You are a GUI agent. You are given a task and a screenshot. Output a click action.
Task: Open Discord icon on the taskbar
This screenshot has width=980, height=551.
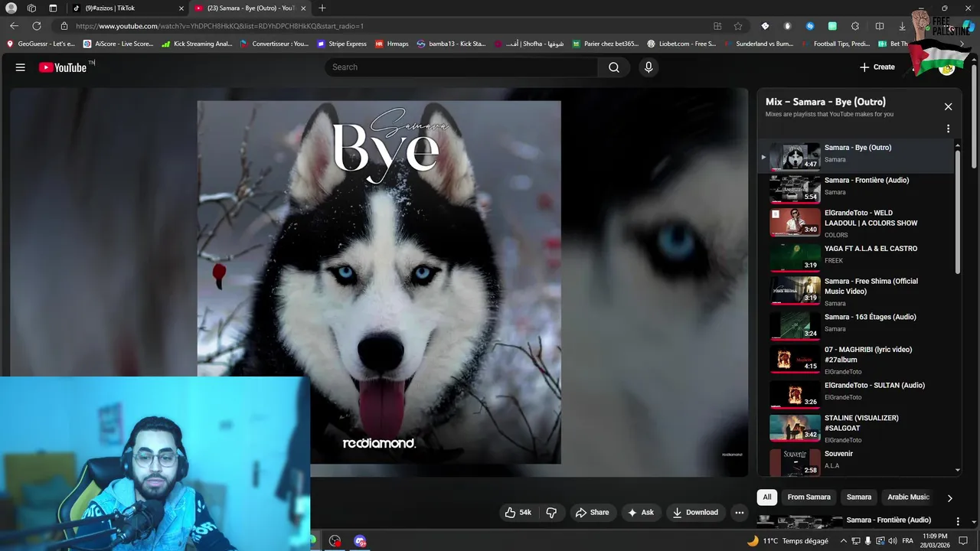[x=361, y=541]
